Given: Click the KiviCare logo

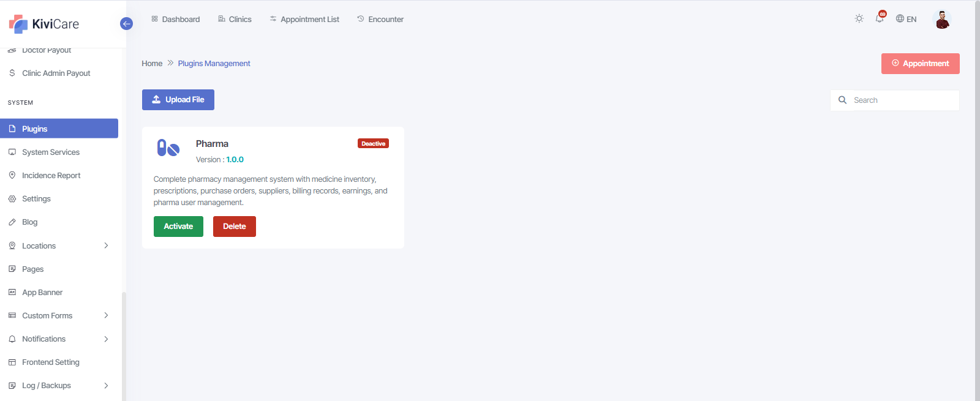Looking at the screenshot, I should (x=44, y=24).
